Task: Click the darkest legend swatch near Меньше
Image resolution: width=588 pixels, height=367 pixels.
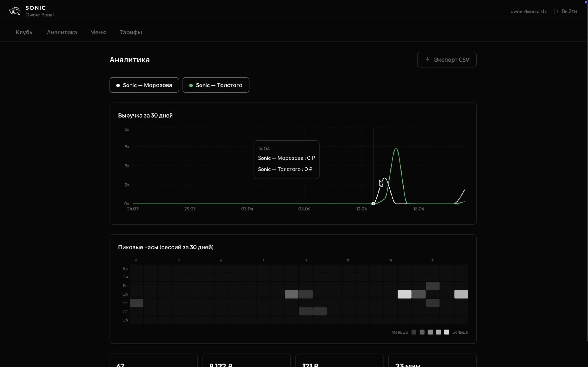Action: coord(414,332)
